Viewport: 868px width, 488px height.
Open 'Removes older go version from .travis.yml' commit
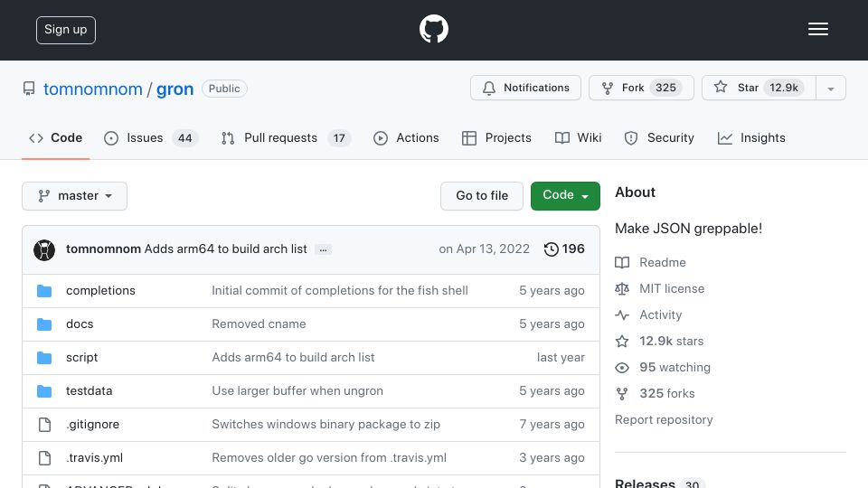click(x=329, y=458)
